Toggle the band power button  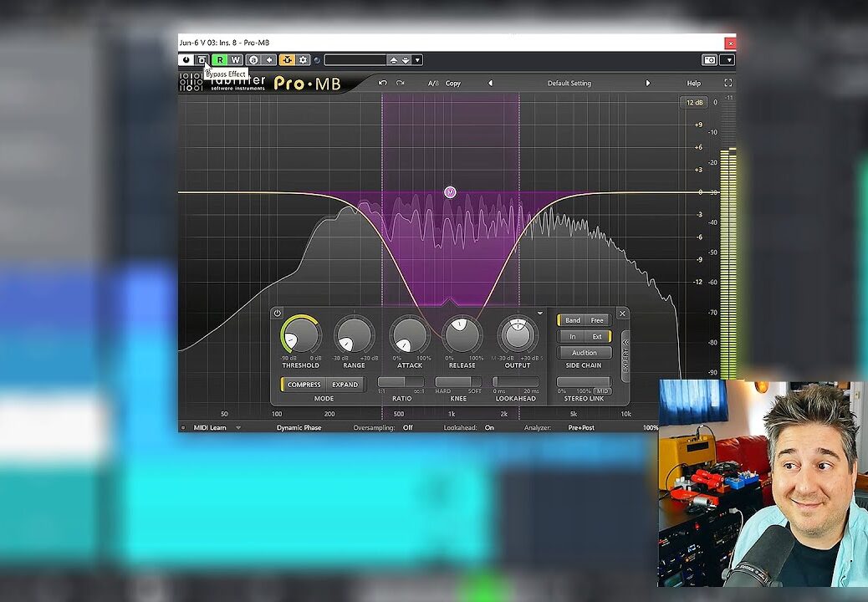point(278,314)
